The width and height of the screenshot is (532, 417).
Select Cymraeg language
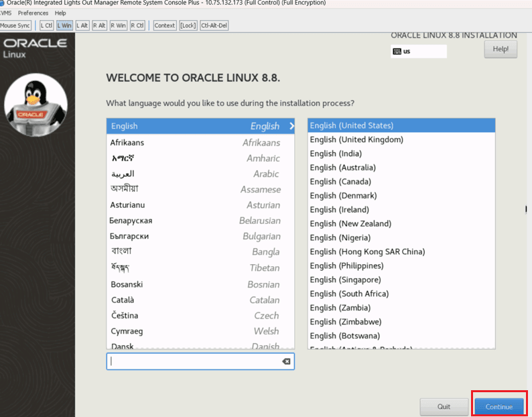(200, 331)
